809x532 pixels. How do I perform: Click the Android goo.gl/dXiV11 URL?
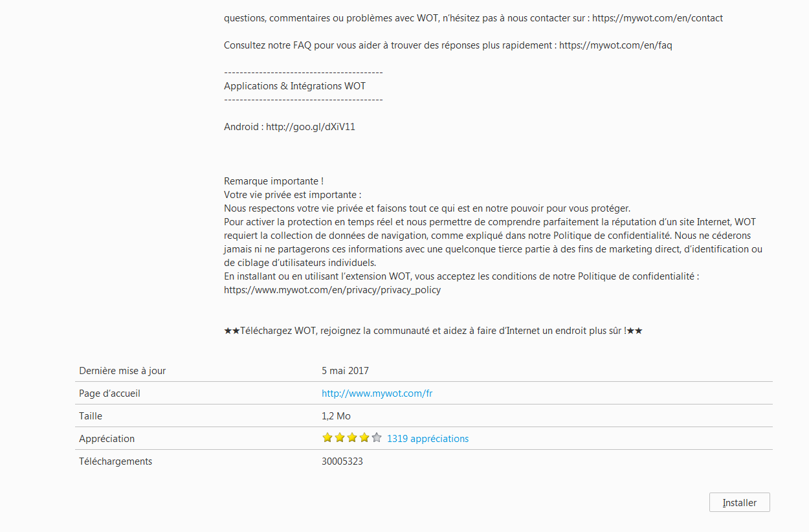311,127
